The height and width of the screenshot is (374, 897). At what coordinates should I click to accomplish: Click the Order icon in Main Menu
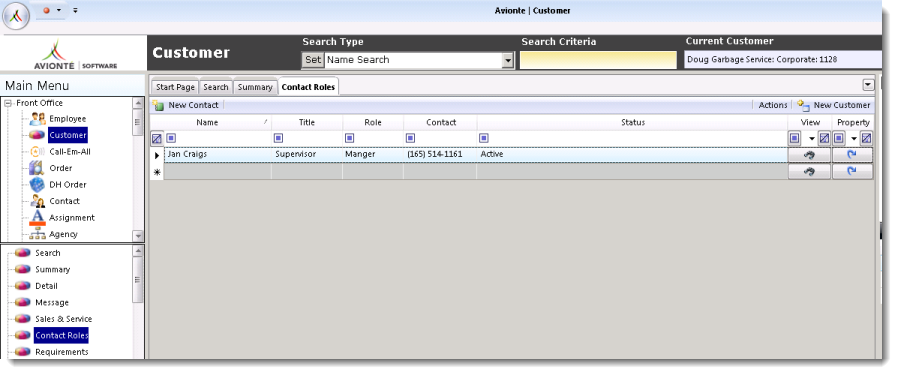coord(37,168)
